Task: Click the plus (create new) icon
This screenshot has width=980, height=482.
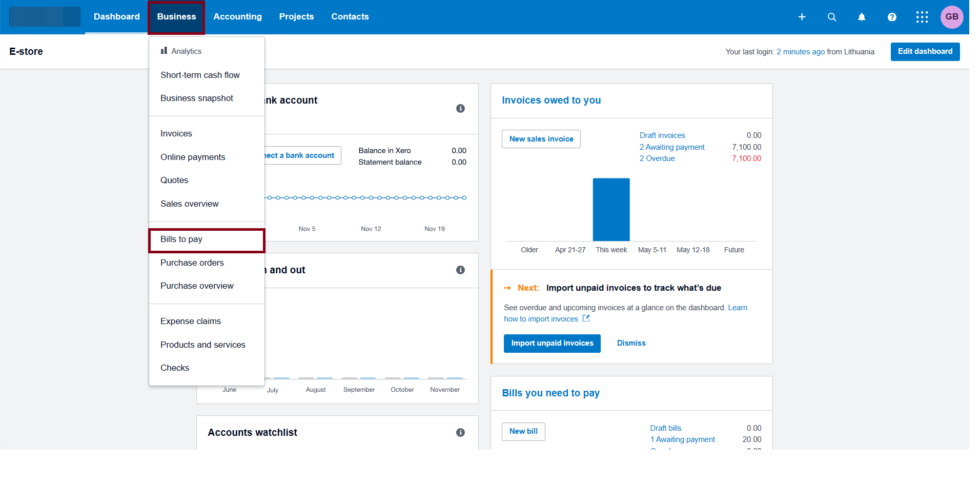Action: coord(802,17)
